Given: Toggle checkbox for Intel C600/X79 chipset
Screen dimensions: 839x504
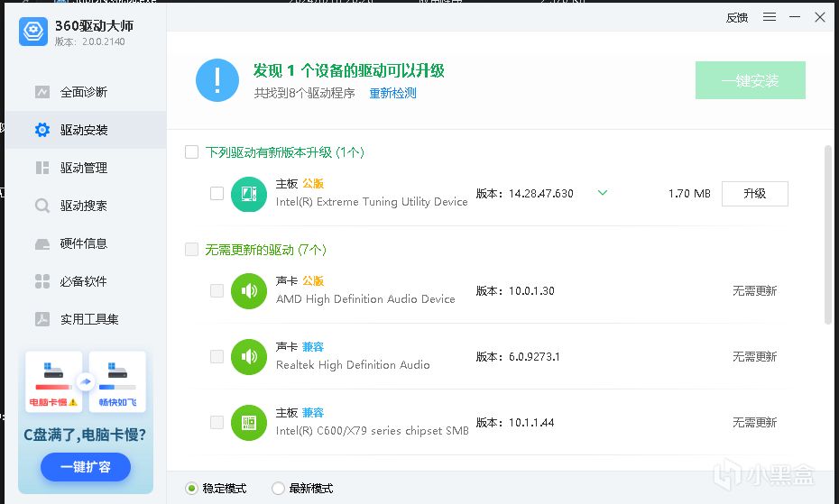Looking at the screenshot, I should [217, 422].
